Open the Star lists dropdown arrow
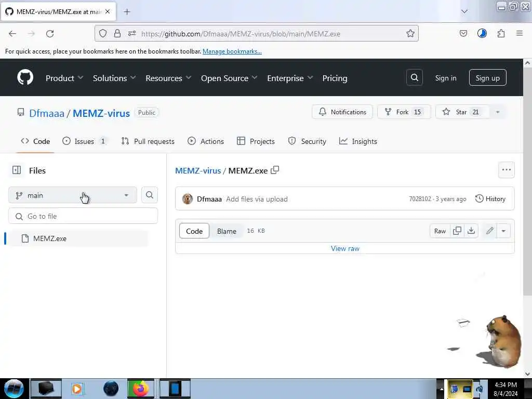 click(497, 112)
